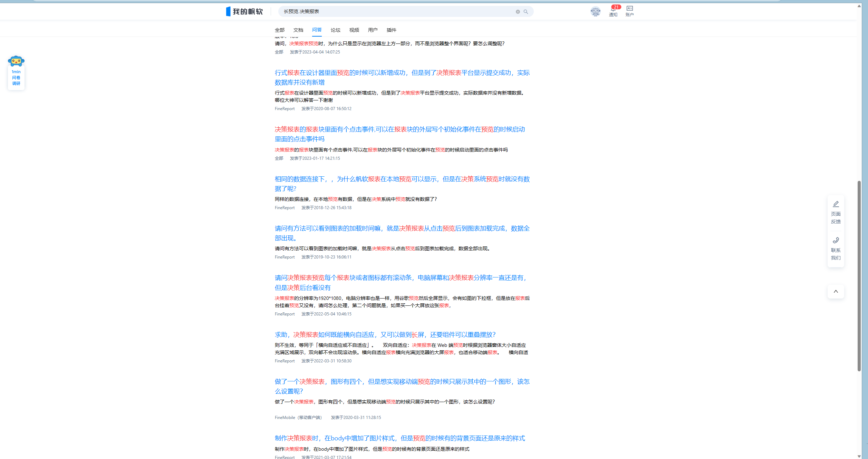The image size is (868, 459).
Task: Open result 决策报表的报表块里面有个点击事件
Action: pos(400,134)
